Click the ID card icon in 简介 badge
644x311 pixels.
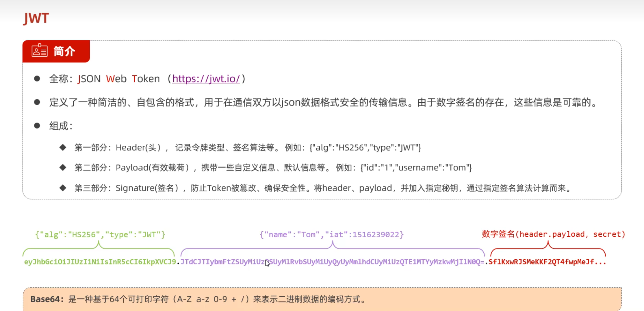[40, 51]
